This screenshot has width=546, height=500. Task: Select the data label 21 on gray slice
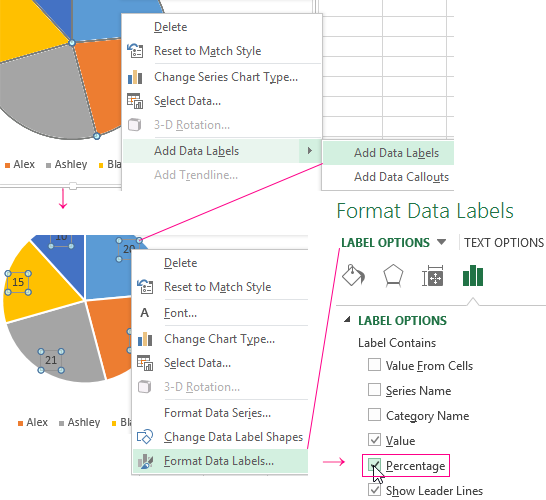pos(51,360)
